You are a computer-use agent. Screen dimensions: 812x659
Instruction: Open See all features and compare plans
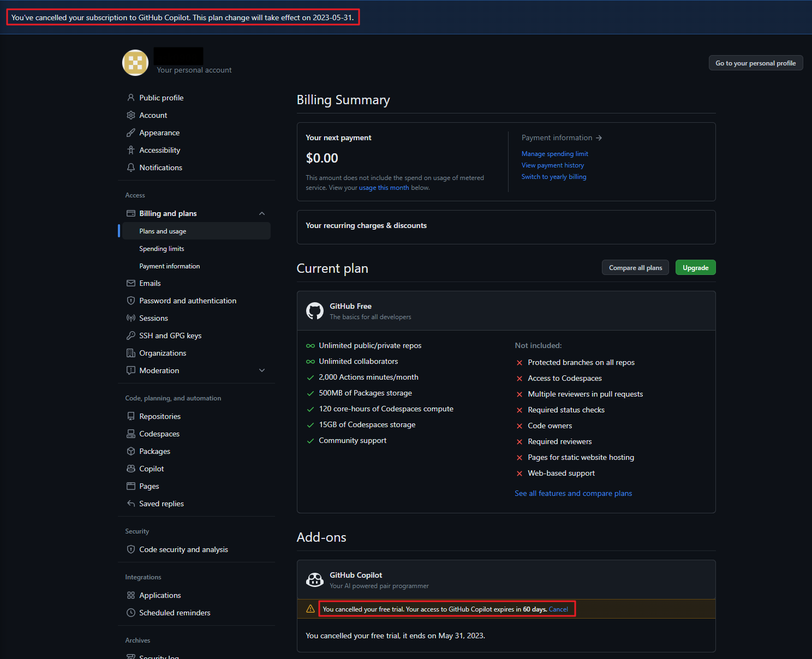tap(574, 493)
